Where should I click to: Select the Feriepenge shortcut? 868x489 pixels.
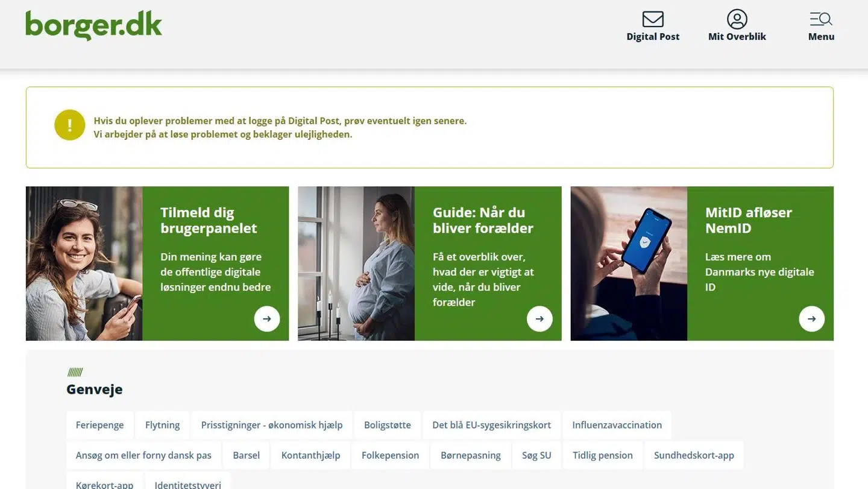99,425
